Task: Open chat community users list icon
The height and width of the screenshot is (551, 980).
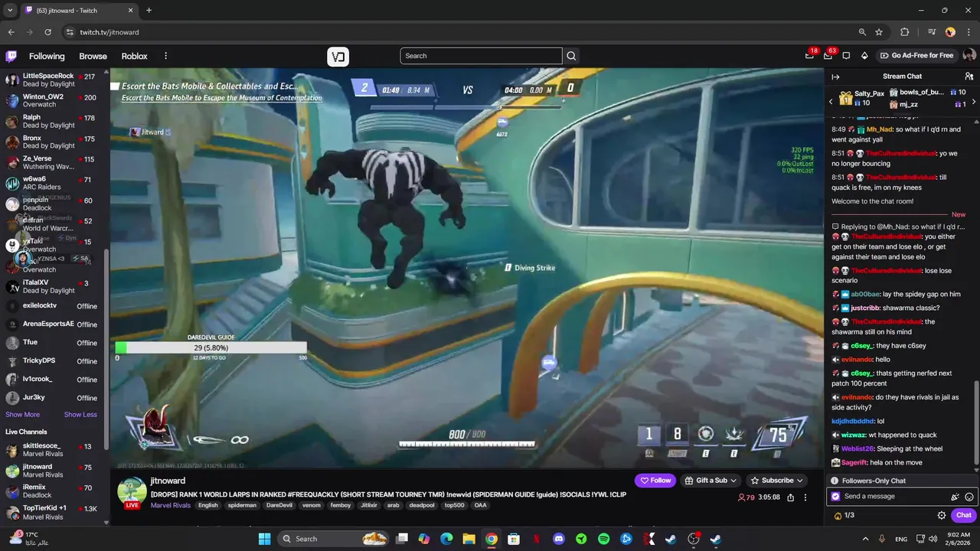Action: [x=969, y=77]
